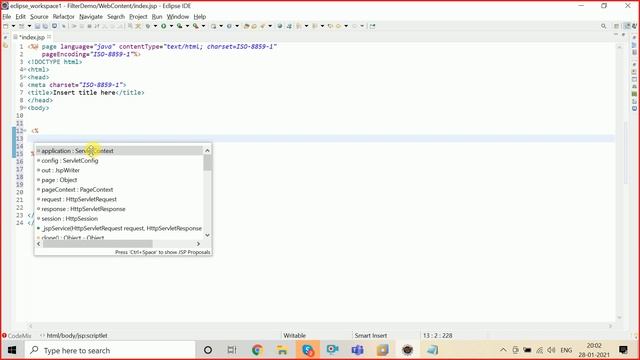
Task: Open Microsoft Teams from the taskbar
Action: (x=358, y=350)
